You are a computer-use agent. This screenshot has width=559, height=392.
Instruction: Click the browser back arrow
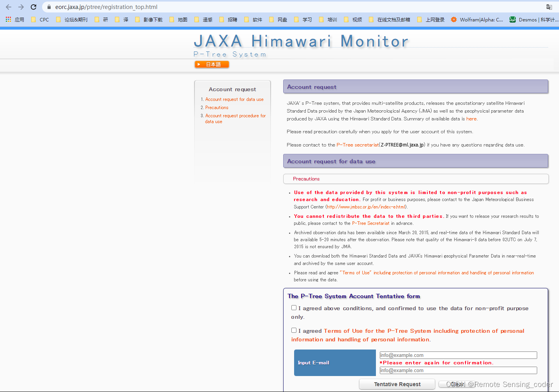coord(9,7)
